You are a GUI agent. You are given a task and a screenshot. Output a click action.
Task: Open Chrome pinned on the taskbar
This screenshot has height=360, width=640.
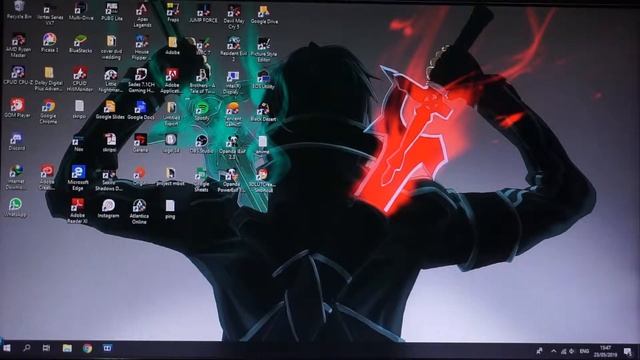click(x=87, y=348)
